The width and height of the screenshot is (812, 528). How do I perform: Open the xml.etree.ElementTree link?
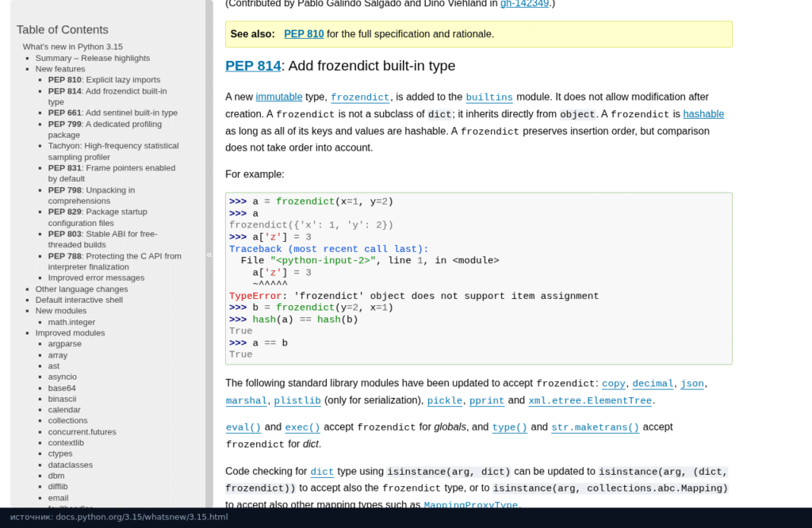590,400
